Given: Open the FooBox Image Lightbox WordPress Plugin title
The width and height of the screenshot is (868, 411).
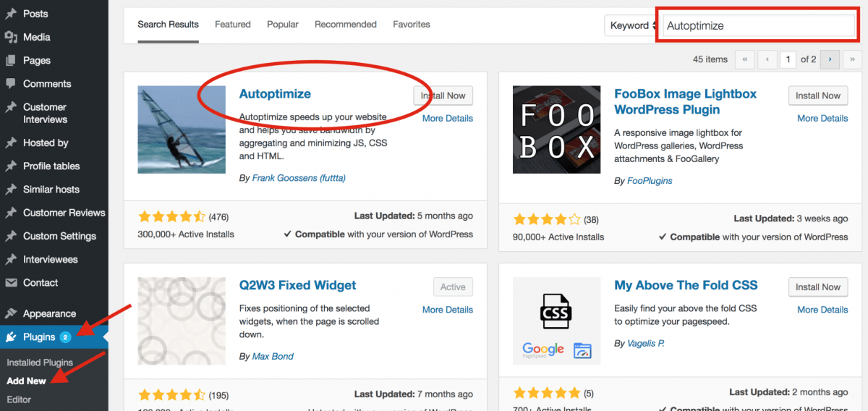Looking at the screenshot, I should [x=686, y=102].
